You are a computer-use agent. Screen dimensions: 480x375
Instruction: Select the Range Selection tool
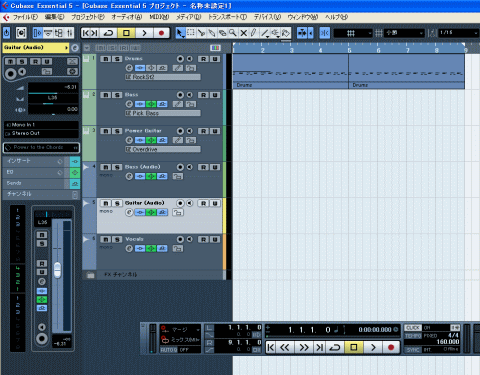point(191,33)
